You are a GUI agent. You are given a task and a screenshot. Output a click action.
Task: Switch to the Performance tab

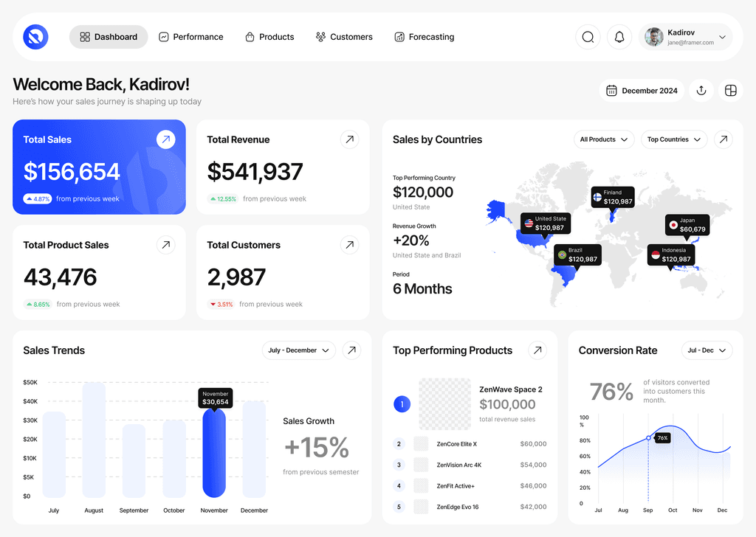coord(191,37)
